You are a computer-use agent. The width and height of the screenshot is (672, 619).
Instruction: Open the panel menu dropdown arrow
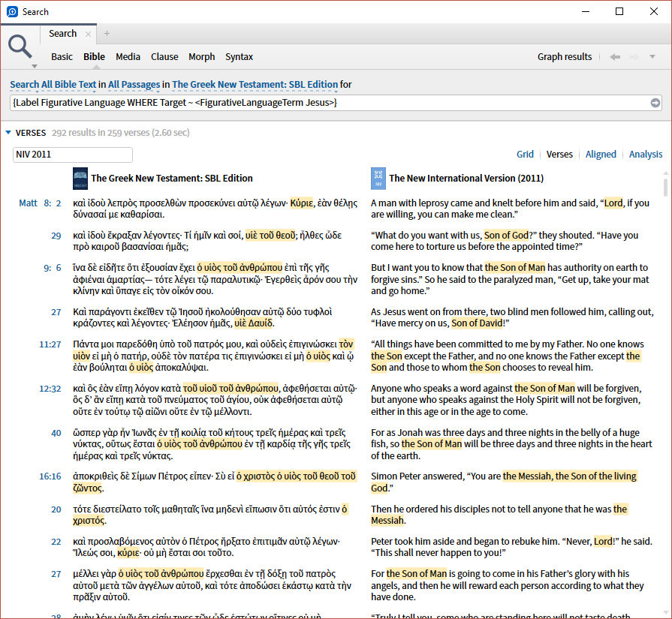(x=652, y=56)
